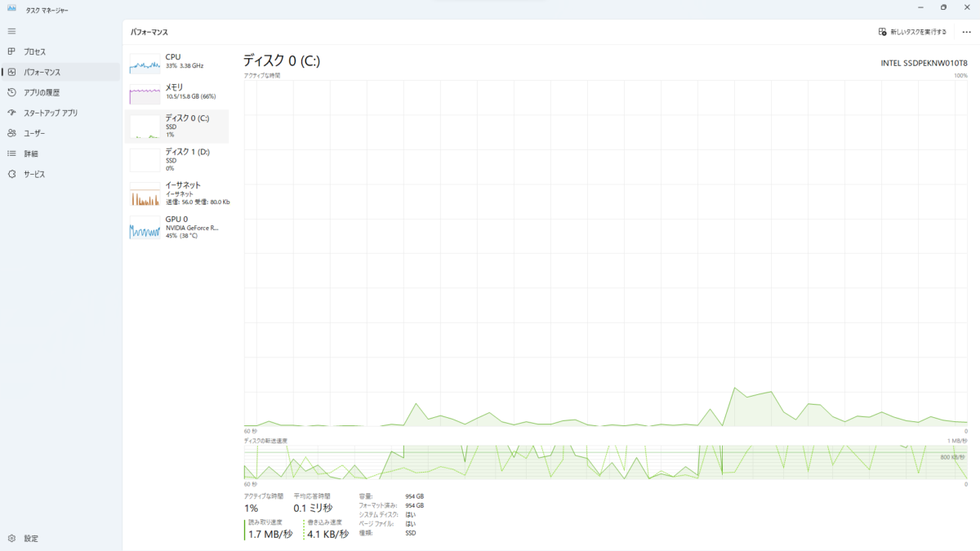980x551 pixels.
Task: Click the 1 MB/秒 graph scale label
Action: [x=957, y=441]
